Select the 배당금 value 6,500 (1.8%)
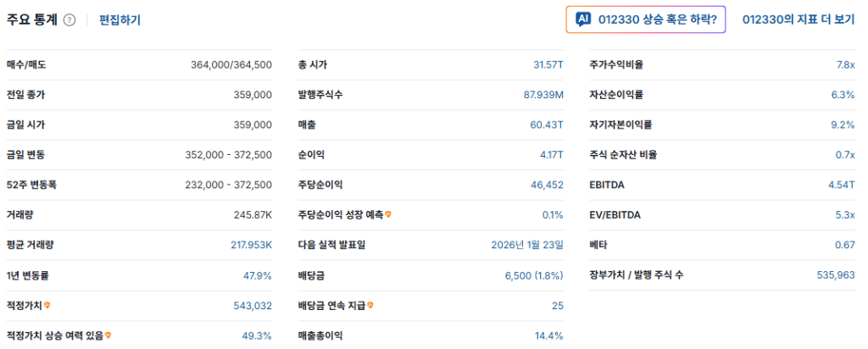Viewport: 868px width, 349px height. [x=534, y=275]
